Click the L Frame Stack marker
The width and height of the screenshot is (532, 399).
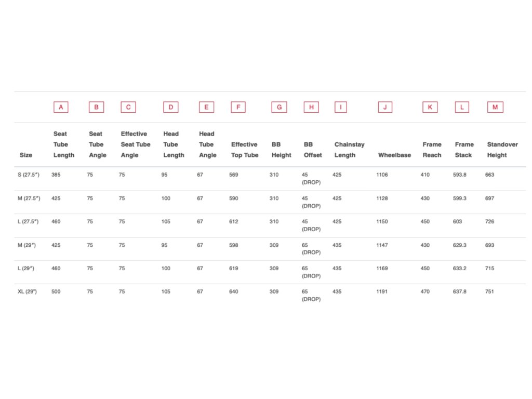click(x=462, y=107)
